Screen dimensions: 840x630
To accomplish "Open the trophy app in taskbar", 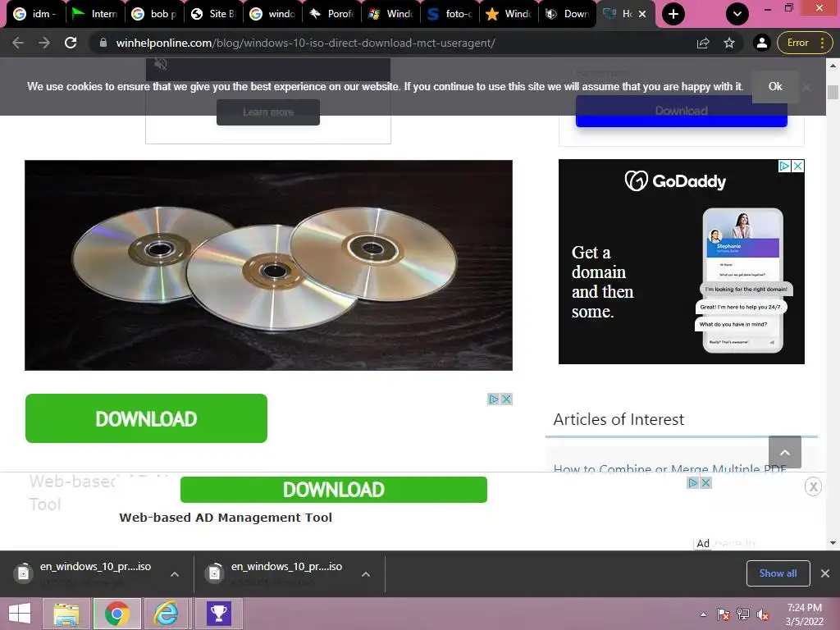I will (x=218, y=614).
